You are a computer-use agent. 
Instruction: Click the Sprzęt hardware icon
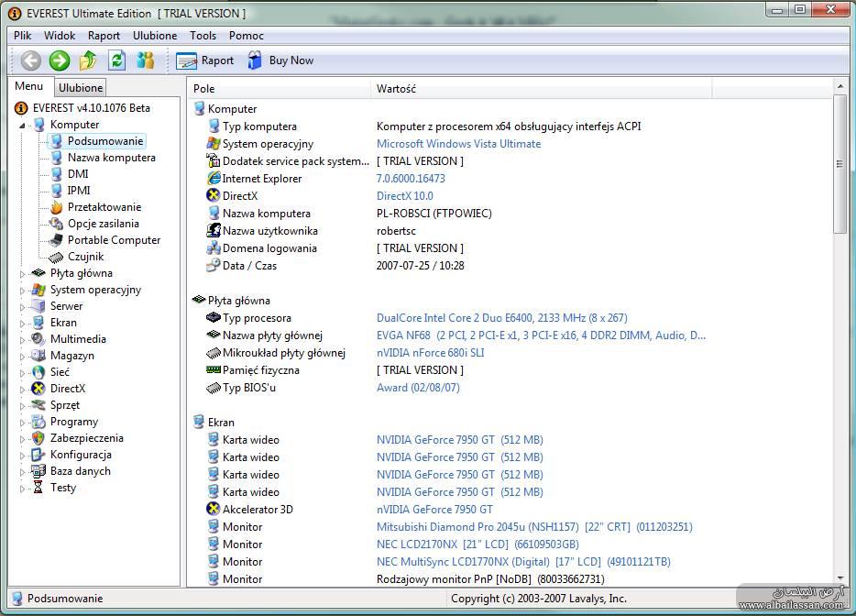pyautogui.click(x=38, y=404)
